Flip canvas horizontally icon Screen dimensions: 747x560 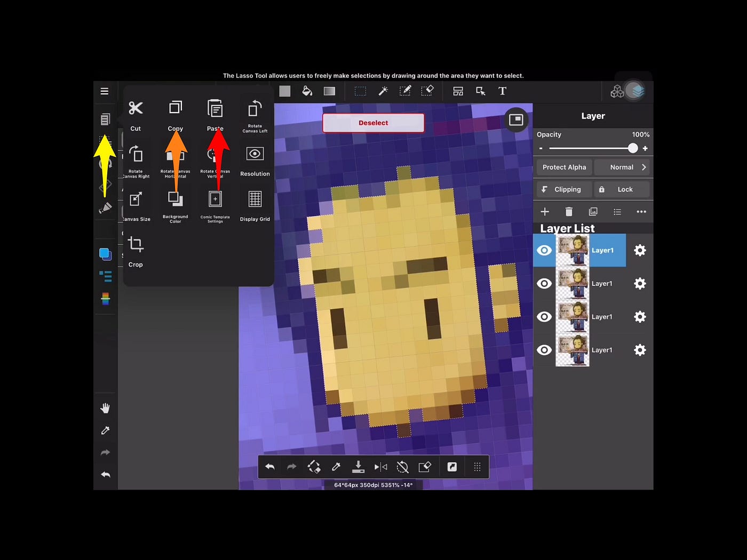[380, 467]
